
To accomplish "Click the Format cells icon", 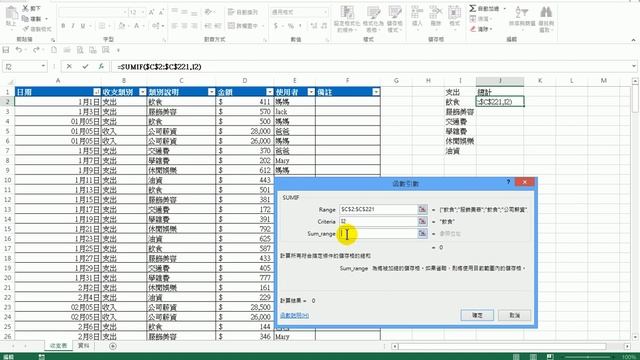I will (454, 12).
